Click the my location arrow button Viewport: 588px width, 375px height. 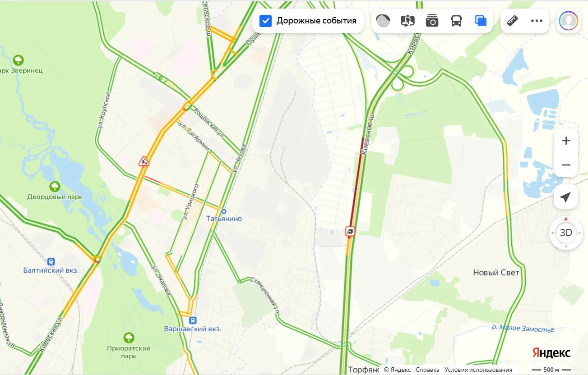[565, 197]
